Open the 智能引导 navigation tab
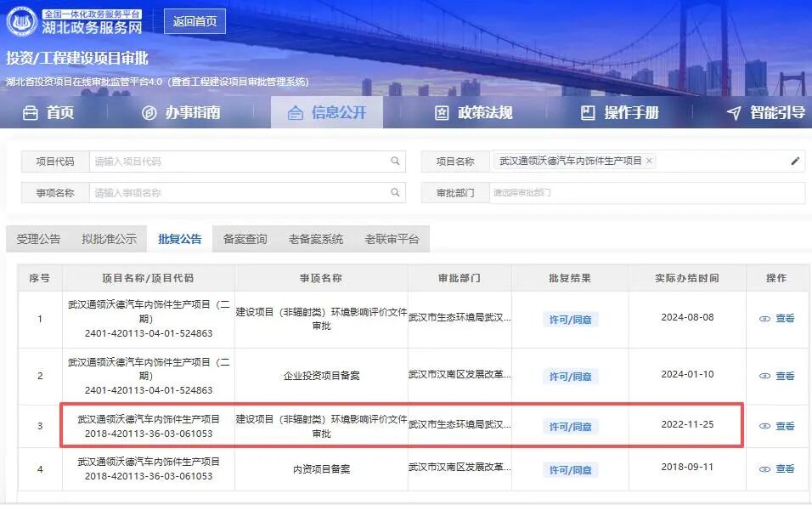The image size is (812, 505). (x=766, y=112)
